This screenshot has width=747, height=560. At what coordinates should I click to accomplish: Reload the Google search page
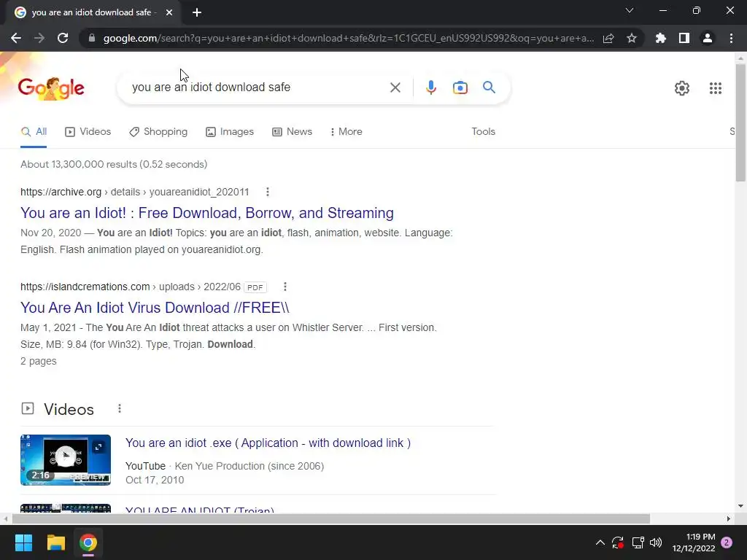(x=63, y=38)
